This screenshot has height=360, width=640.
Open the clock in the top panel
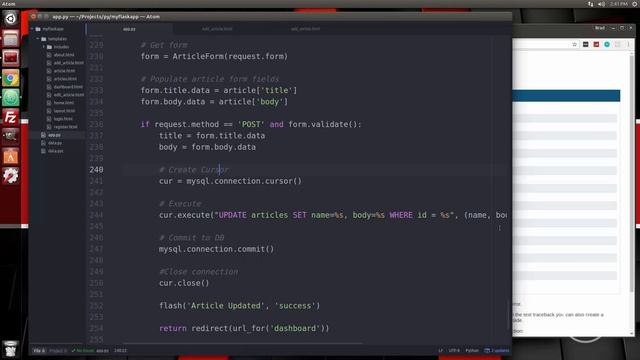[x=619, y=4]
